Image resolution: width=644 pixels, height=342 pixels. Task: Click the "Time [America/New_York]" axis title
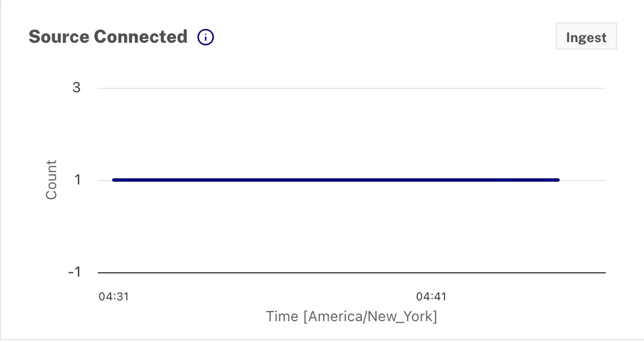(352, 316)
